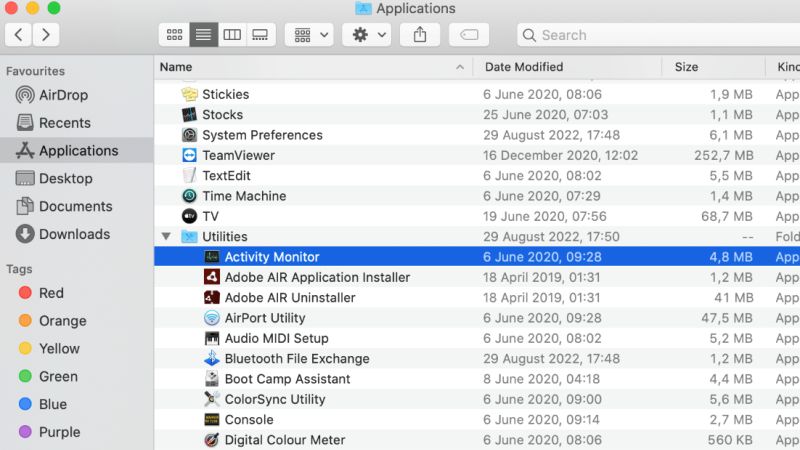This screenshot has height=450, width=800.
Task: Select the Activity Monitor icon
Action: click(x=212, y=257)
